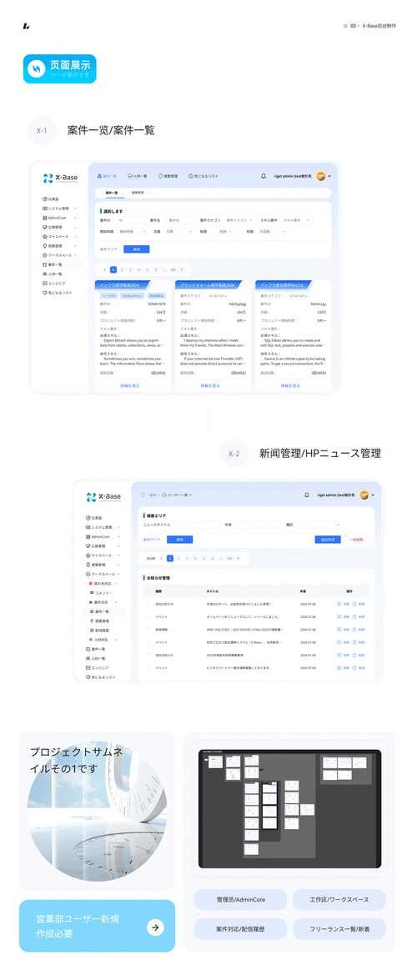Click the delete icon in the ビジネスパートナー row
Image resolution: width=417 pixels, height=980 pixels.
click(354, 668)
